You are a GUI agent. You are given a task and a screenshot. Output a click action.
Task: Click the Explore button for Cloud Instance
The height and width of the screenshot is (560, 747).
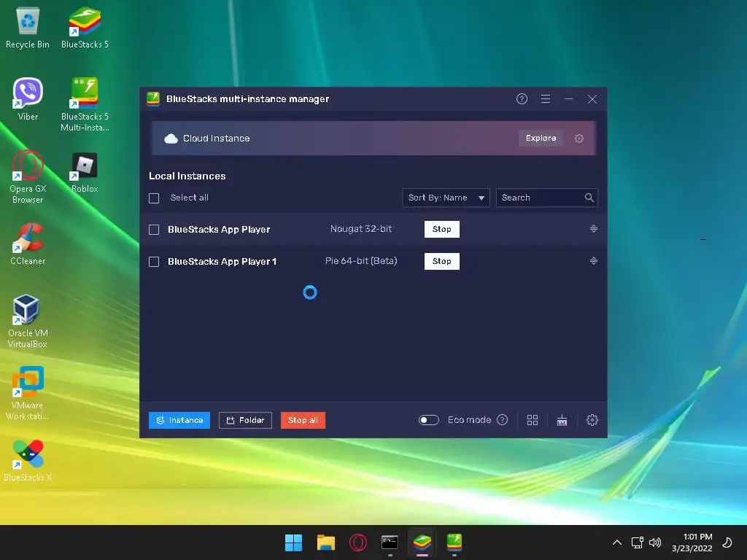(541, 138)
